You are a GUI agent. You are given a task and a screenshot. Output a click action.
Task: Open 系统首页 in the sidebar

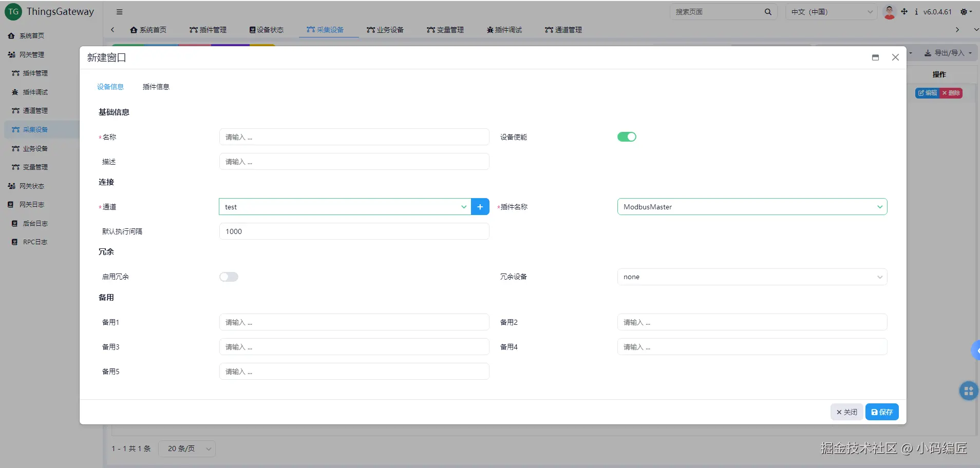point(32,36)
